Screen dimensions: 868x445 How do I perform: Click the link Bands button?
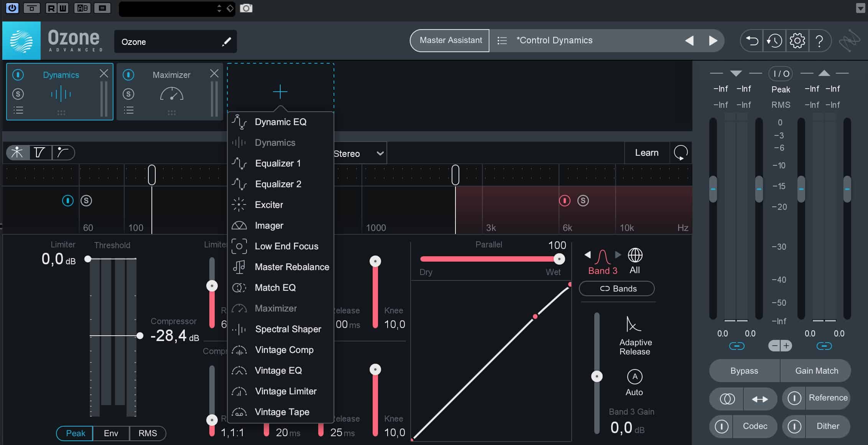tap(617, 288)
